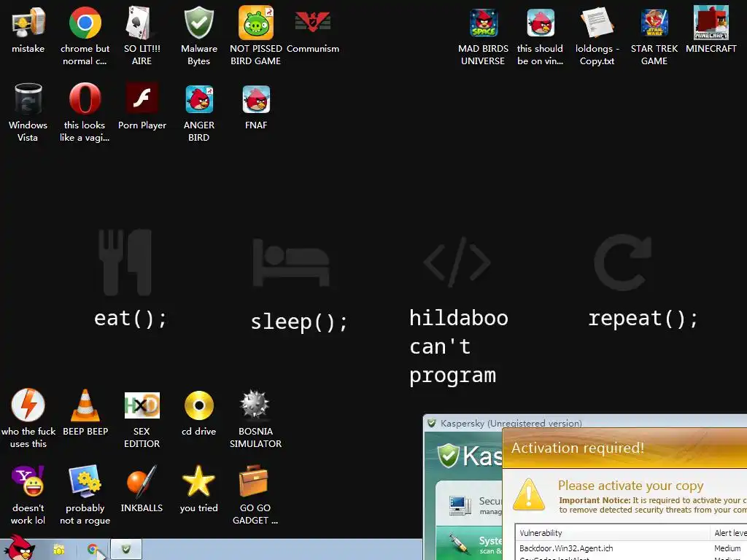Click the yellow warning triangle icon
The image size is (747, 560).
529,495
